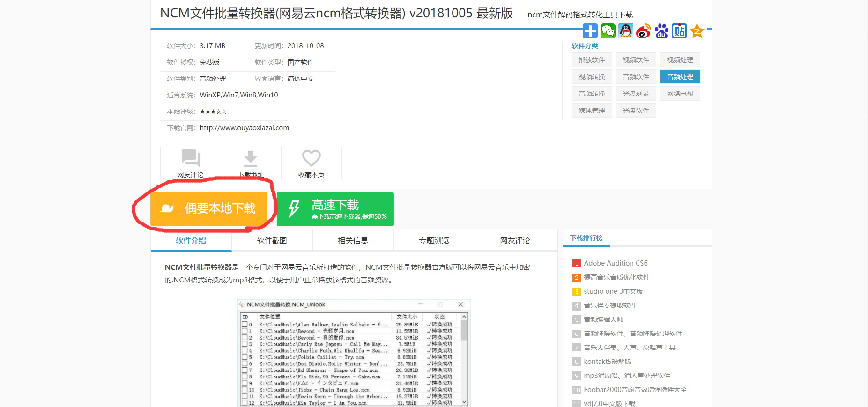Open 音频降噪软件、音频降噪处理软件 link
The image size is (868, 407).
[633, 333]
